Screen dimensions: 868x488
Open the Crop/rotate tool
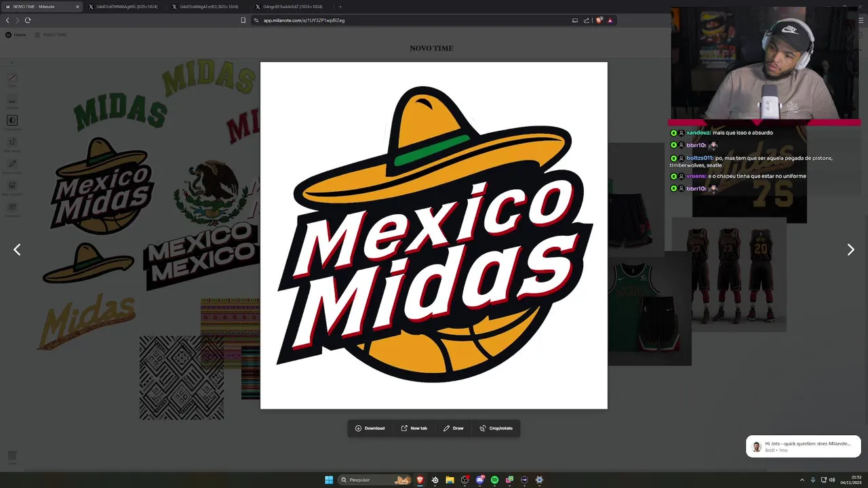(496, 428)
